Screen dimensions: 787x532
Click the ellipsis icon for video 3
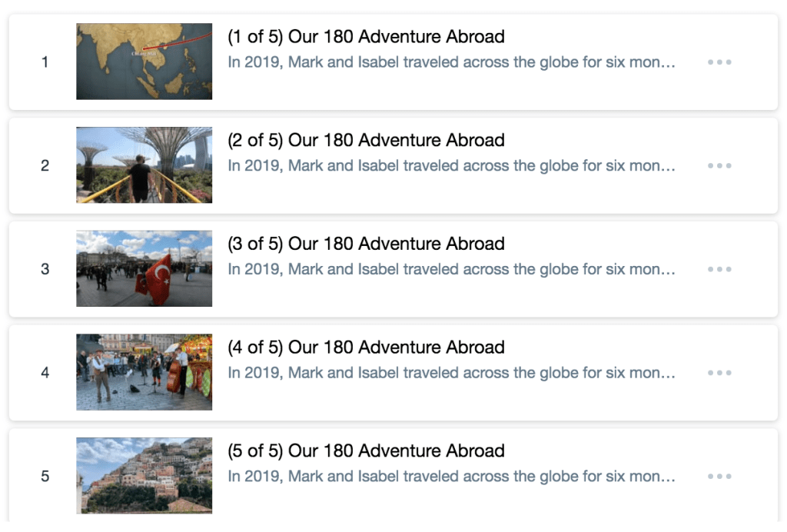(x=719, y=270)
